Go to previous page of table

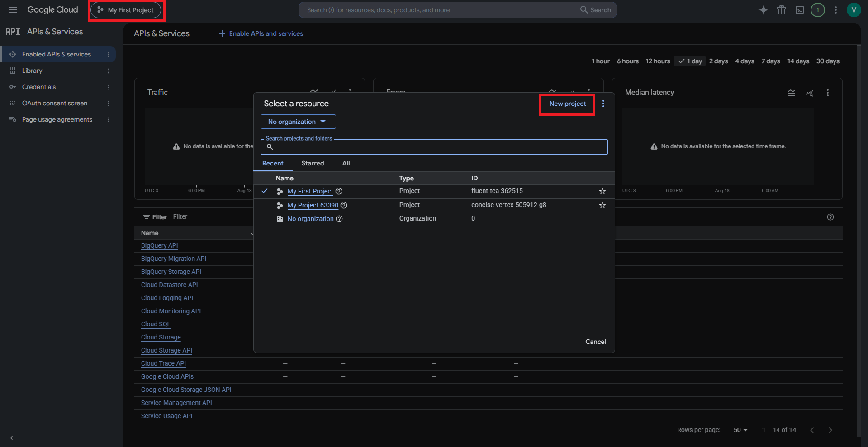[x=812, y=430]
